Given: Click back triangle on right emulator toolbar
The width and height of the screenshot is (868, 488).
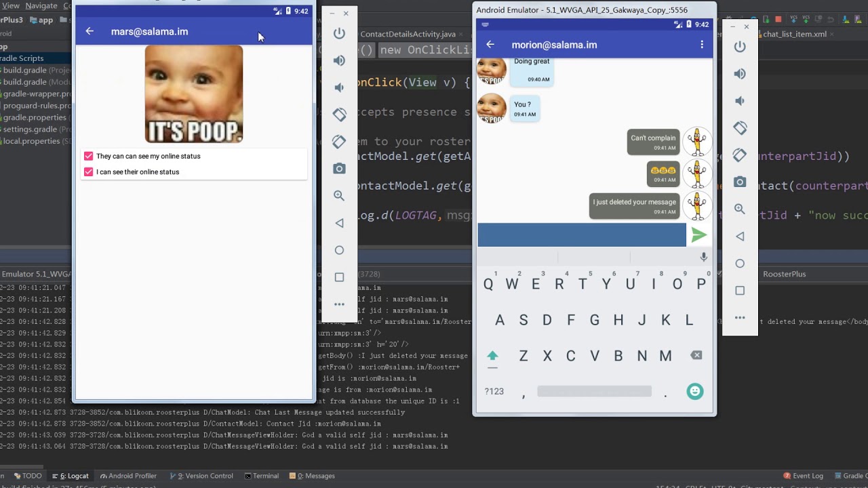Looking at the screenshot, I should (740, 237).
